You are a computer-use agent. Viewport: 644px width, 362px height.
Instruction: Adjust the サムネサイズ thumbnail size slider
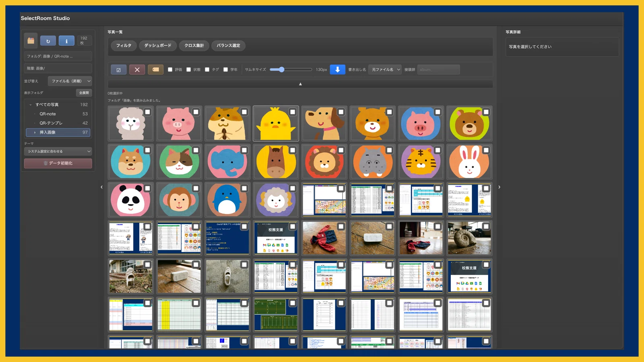(291, 70)
